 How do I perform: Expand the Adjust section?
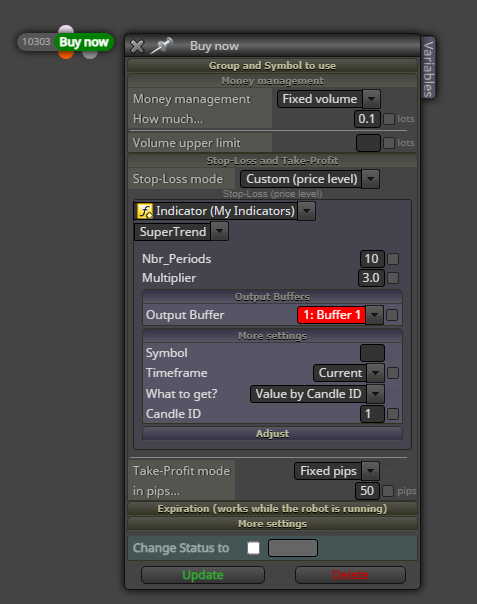point(272,434)
